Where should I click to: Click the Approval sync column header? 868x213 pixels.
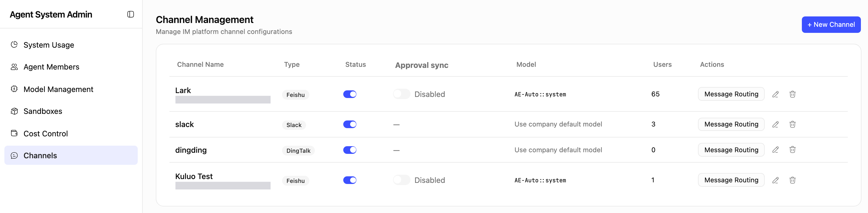coord(421,65)
